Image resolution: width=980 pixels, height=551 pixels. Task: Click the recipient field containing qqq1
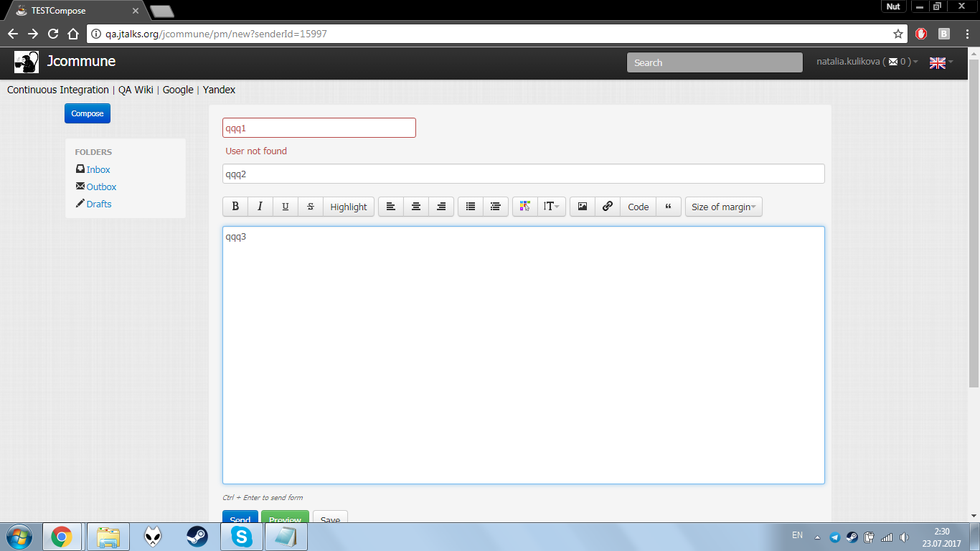(x=319, y=128)
